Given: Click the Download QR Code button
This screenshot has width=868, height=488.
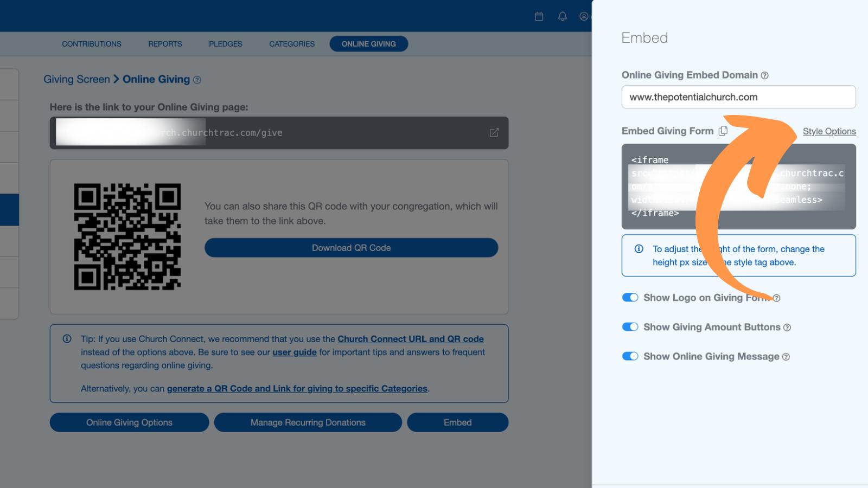Looking at the screenshot, I should point(351,248).
